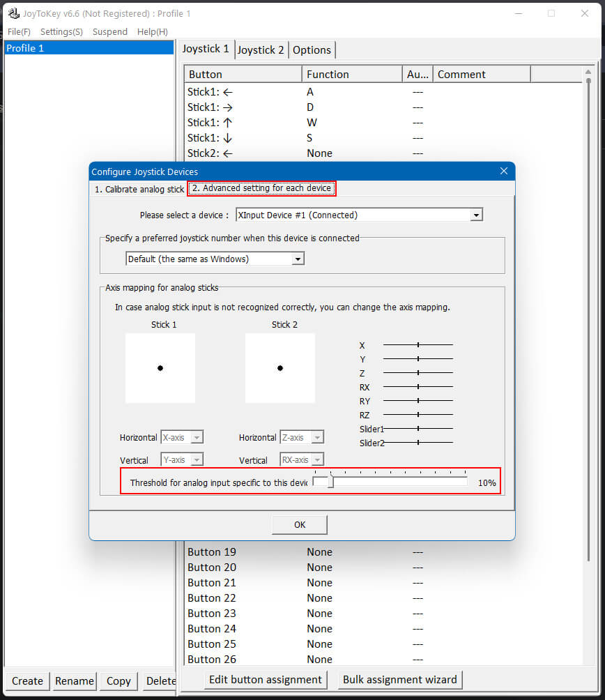Select the Stick1 up arrow row
The width and height of the screenshot is (605, 700).
(384, 122)
